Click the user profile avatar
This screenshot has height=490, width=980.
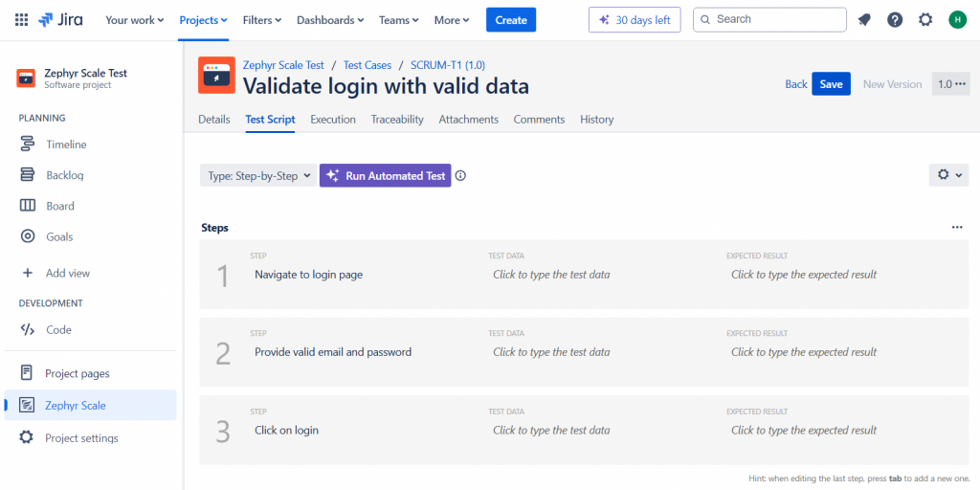(x=957, y=20)
